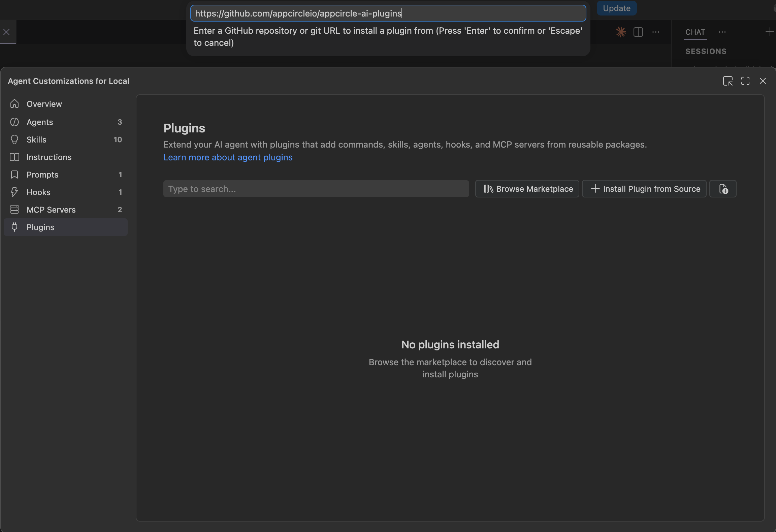Image resolution: width=776 pixels, height=532 pixels.
Task: Close the editor tab with X icon
Action: (6, 32)
